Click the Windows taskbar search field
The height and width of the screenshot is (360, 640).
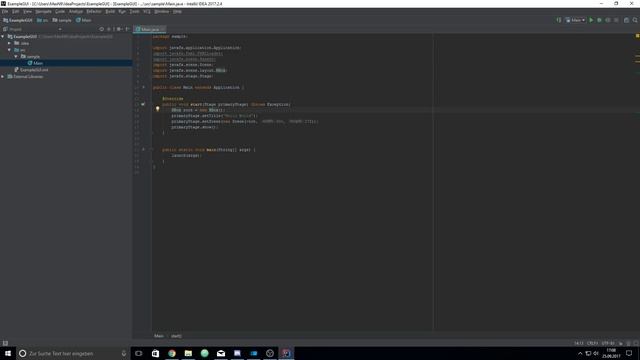(x=73, y=353)
